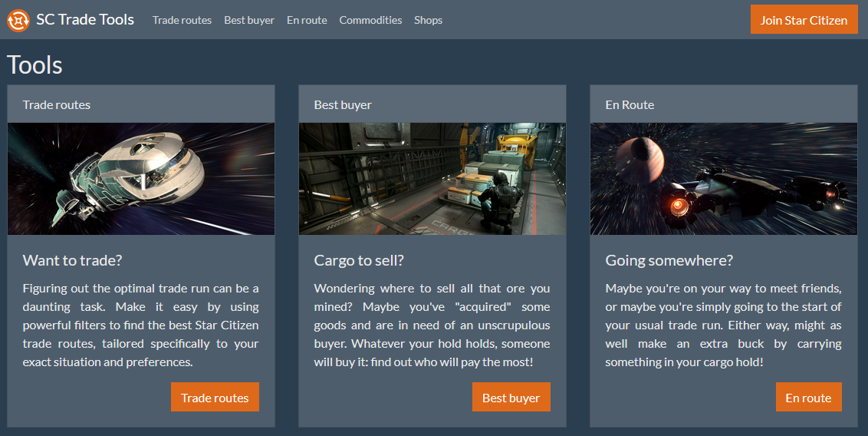Click paragraph starting 'Figuring out the optimal trade run'
The height and width of the screenshot is (436, 868).
[x=140, y=325]
